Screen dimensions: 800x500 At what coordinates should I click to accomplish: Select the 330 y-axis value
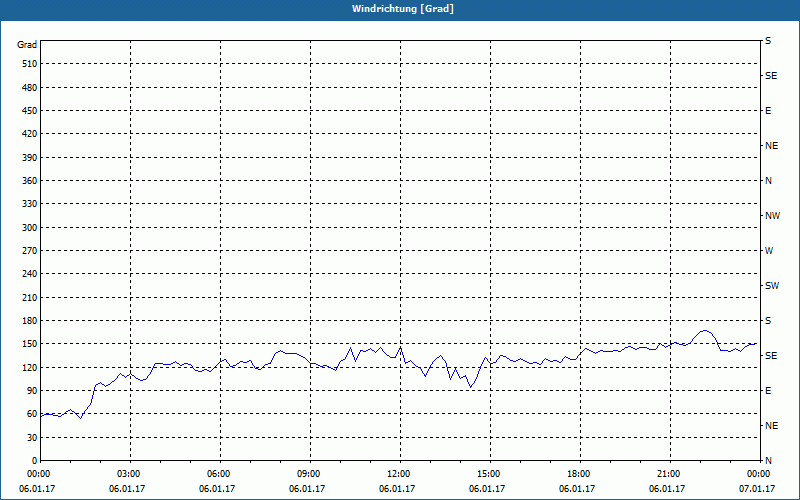30,204
